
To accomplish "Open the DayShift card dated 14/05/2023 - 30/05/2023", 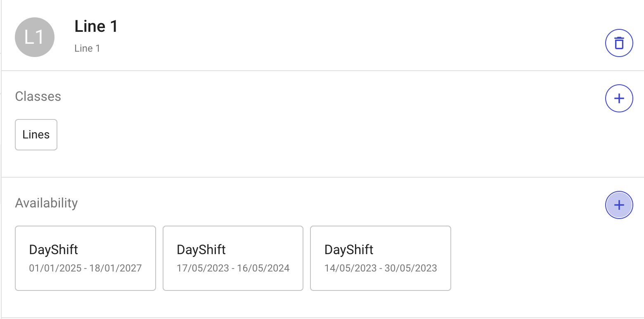I will pyautogui.click(x=380, y=258).
